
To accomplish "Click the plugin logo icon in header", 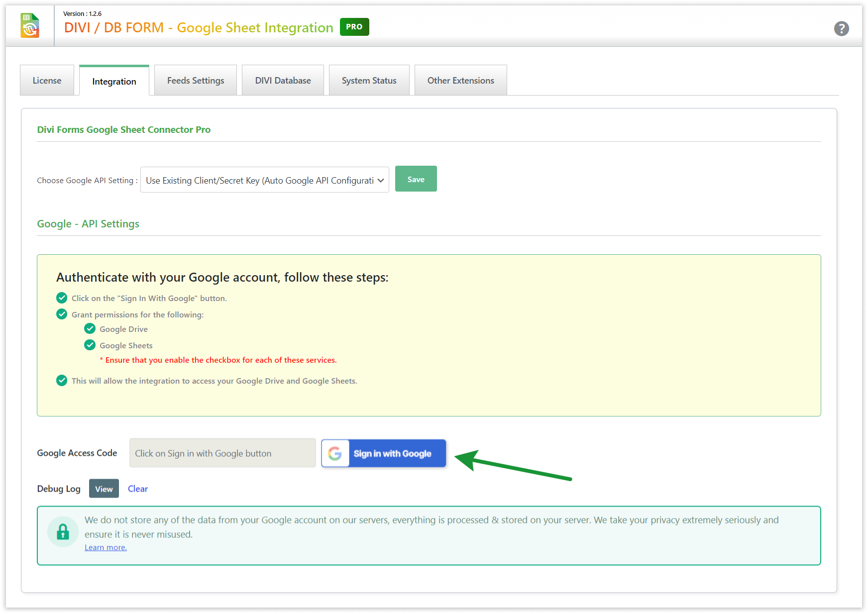I will pos(30,26).
